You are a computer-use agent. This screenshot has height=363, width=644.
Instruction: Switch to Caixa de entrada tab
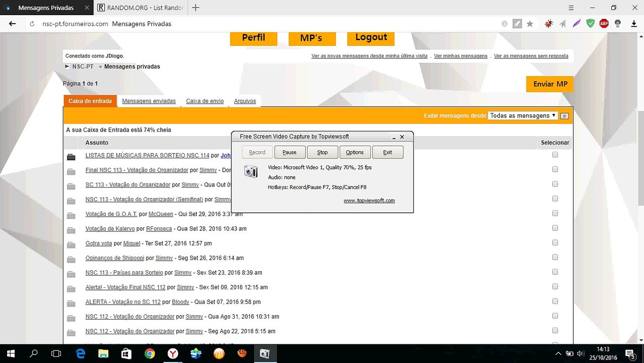90,101
